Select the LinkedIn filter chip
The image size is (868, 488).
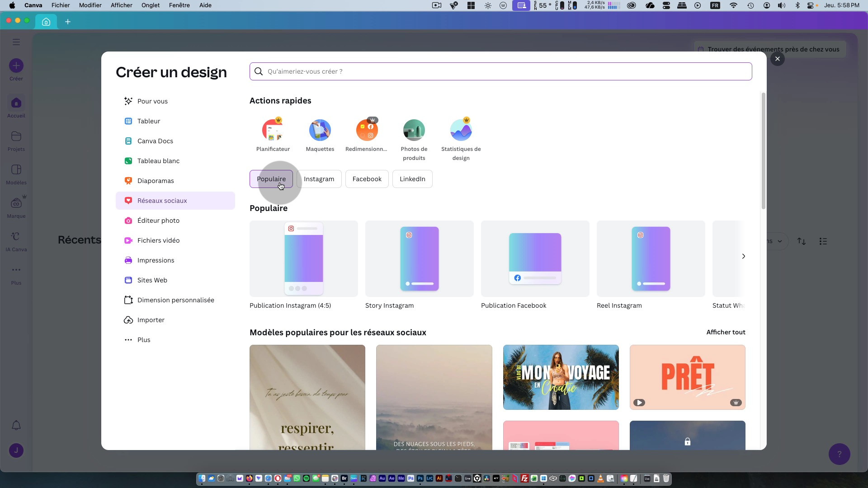(412, 179)
